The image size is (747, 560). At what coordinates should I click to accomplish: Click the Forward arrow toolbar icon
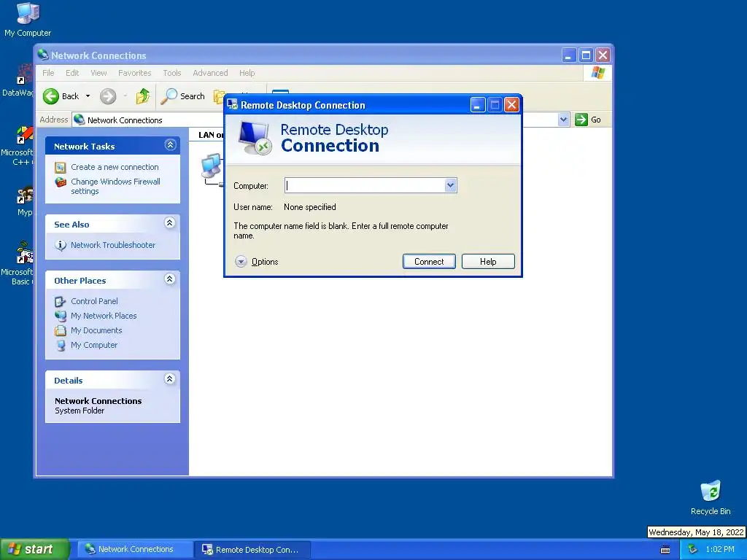pyautogui.click(x=108, y=96)
